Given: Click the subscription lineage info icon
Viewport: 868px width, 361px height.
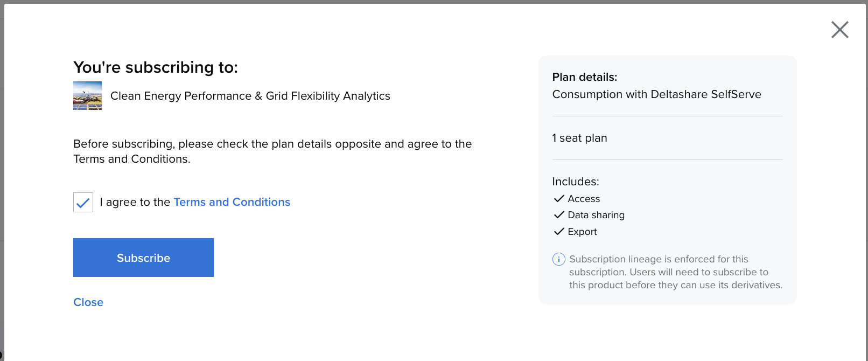Looking at the screenshot, I should tap(558, 259).
